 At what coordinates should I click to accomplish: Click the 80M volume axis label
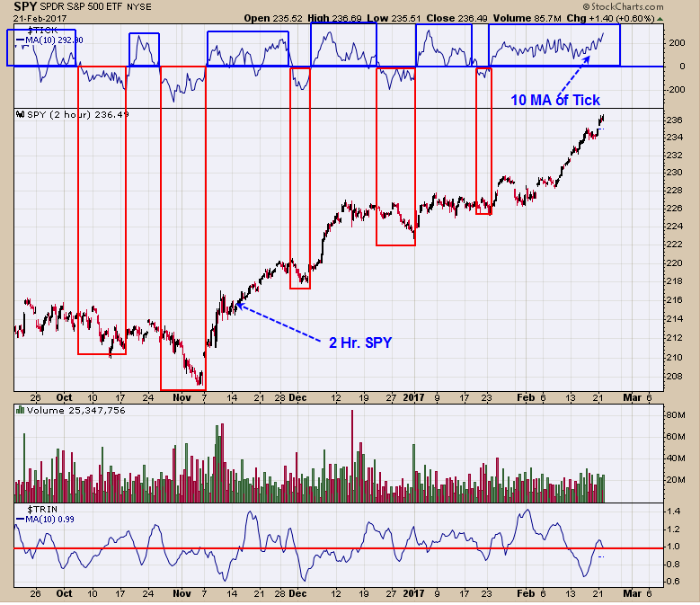pos(676,415)
